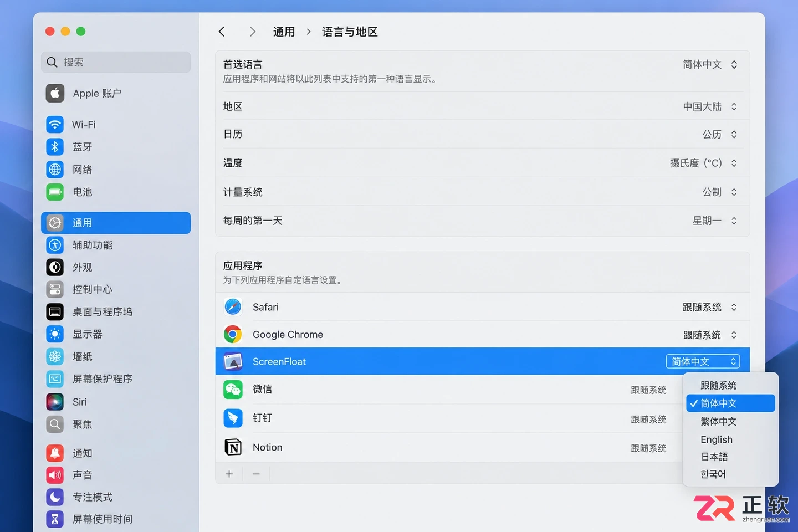Open 聚焦 Spotlight icon
Screen dimensions: 798x532
point(55,424)
